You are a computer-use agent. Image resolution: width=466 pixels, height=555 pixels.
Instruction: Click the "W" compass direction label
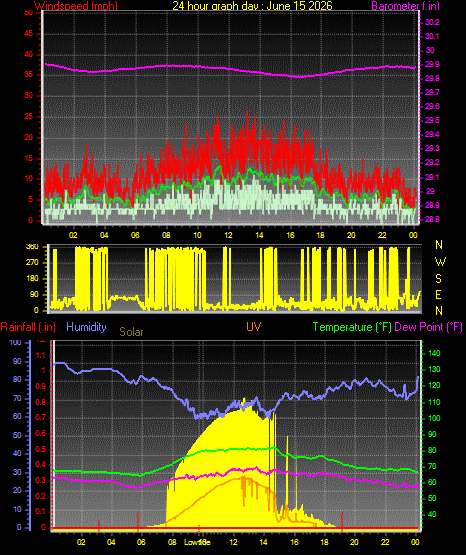coord(440,262)
